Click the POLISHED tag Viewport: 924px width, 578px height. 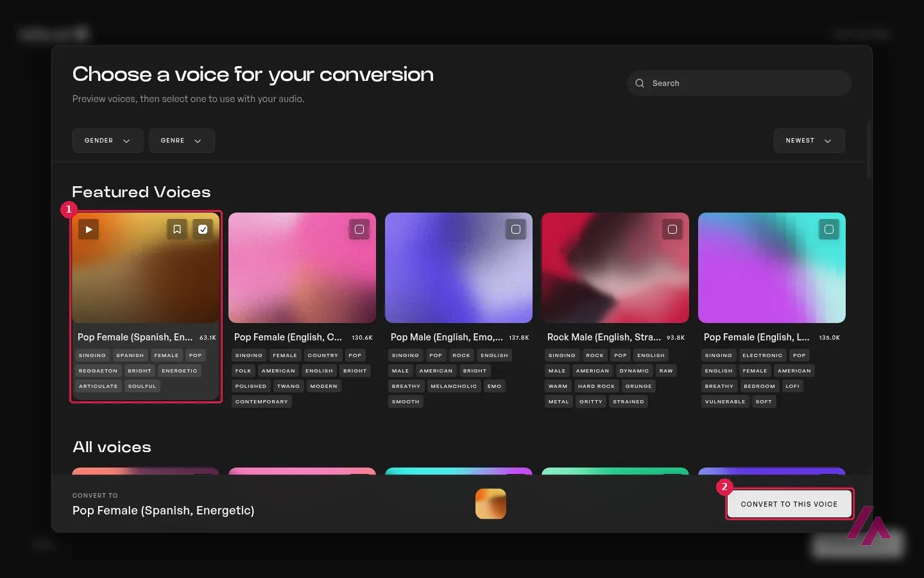tap(251, 386)
